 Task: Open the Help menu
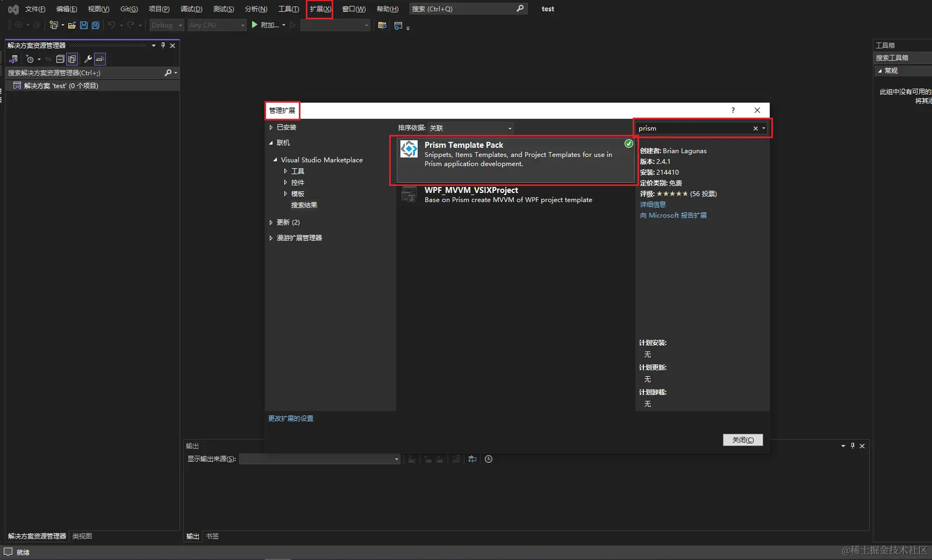click(388, 9)
